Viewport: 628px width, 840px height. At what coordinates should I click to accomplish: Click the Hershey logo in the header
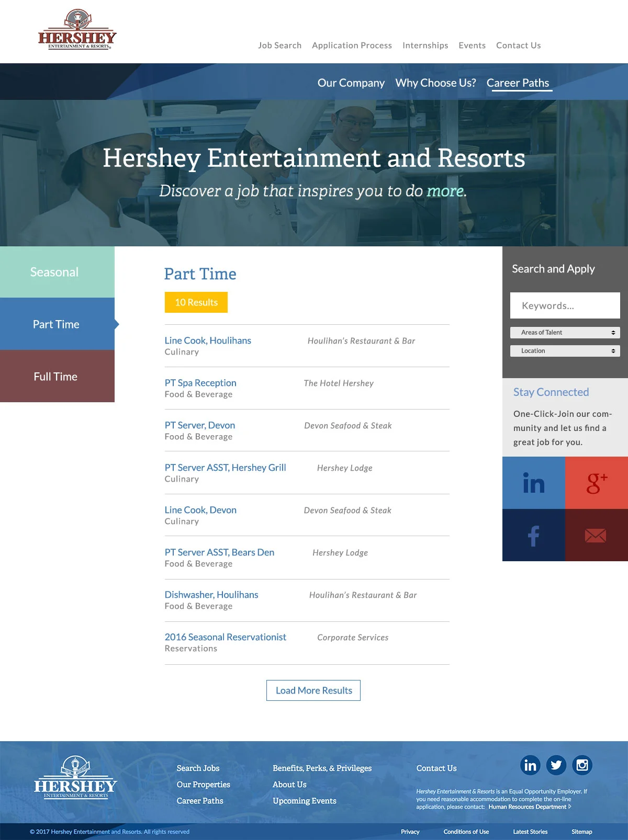pos(77,29)
